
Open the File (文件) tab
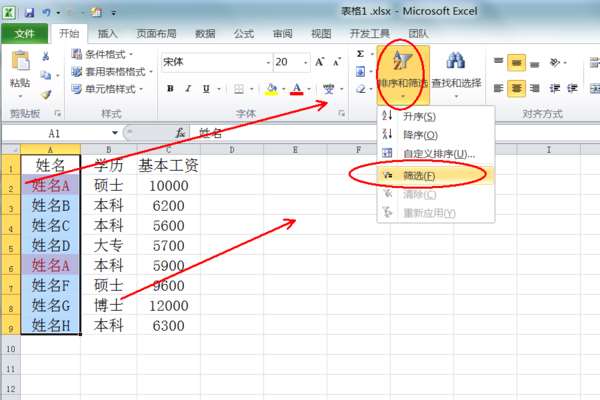(24, 34)
